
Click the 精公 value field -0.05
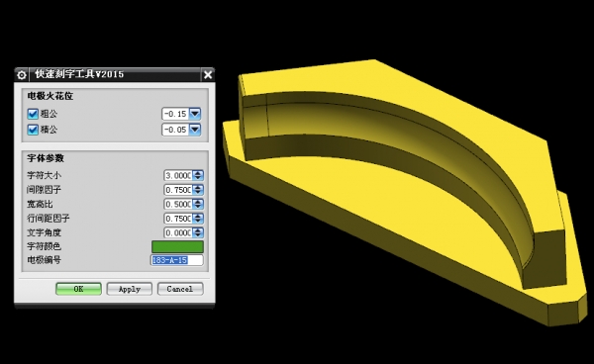pyautogui.click(x=175, y=130)
